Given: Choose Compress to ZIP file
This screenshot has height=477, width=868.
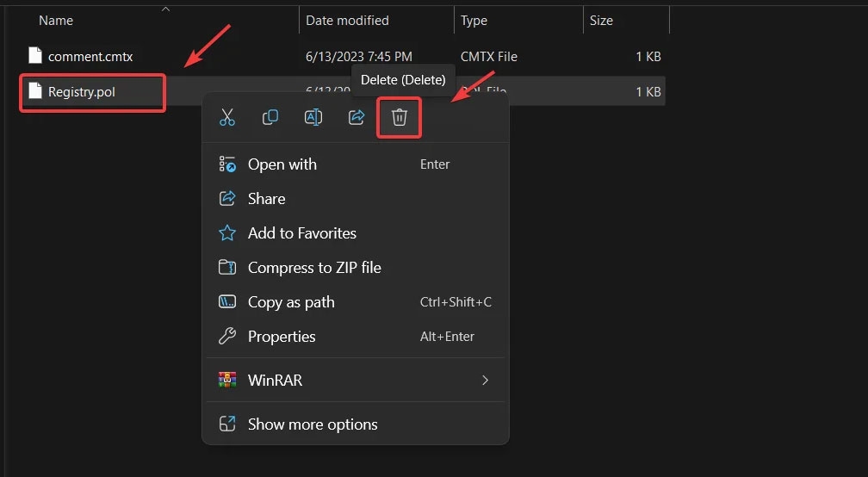Looking at the screenshot, I should 356,267.
